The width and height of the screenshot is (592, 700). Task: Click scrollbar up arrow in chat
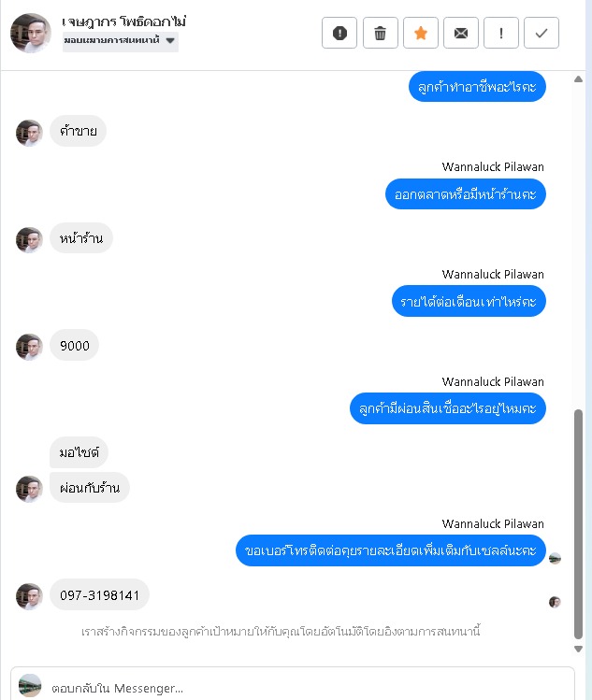point(578,79)
